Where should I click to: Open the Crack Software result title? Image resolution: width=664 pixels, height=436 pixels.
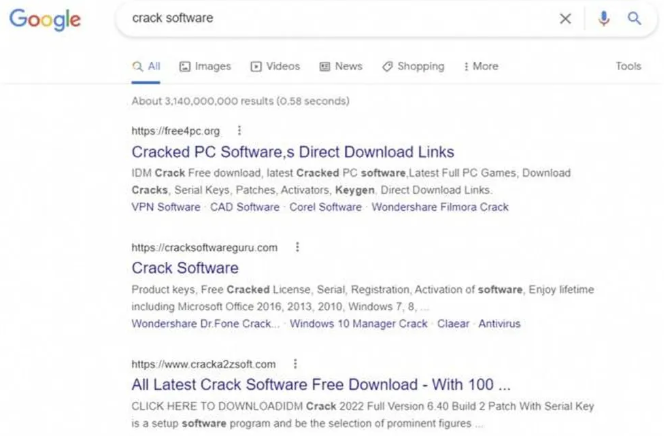pos(185,268)
